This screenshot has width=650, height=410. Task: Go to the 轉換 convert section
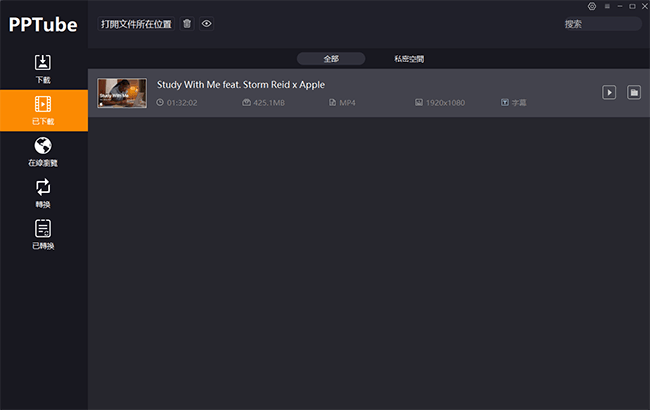tap(43, 192)
